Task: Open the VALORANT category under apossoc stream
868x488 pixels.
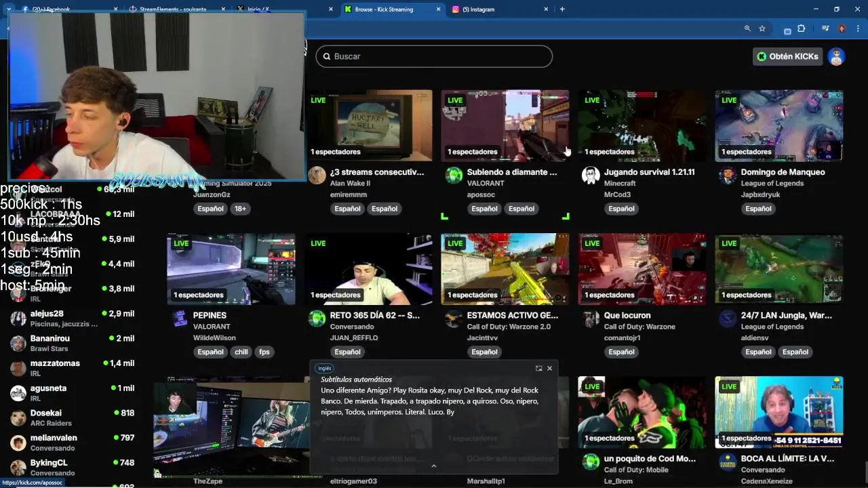Action: click(x=486, y=184)
